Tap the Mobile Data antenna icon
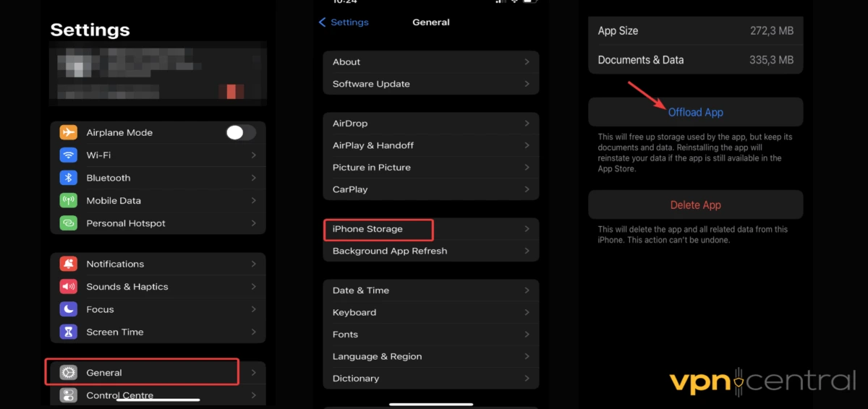Image resolution: width=868 pixels, height=409 pixels. coord(69,201)
